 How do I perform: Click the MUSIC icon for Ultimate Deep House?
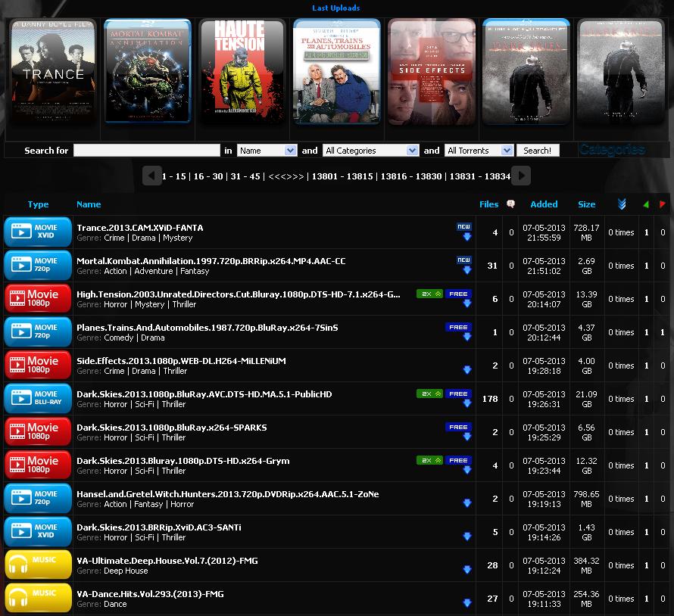coord(38,565)
